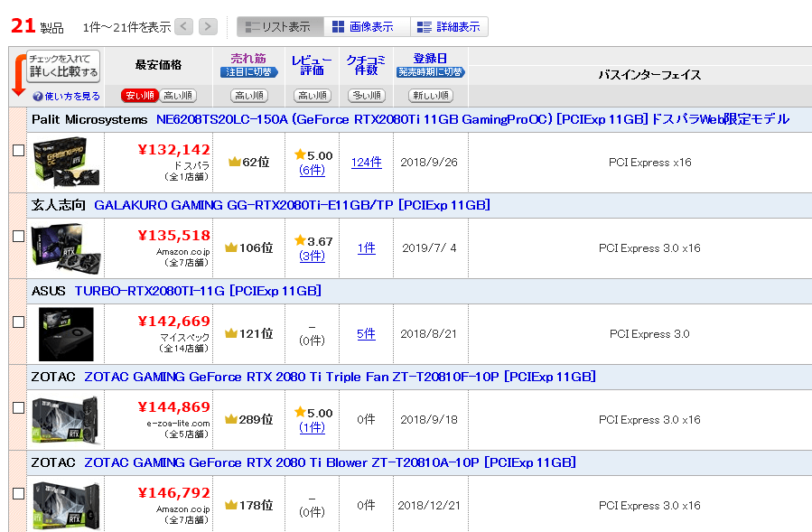Viewport: 812px width, 532px height.
Task: Open Palit NE6208TS20LC-150A product link
Action: click(x=472, y=119)
